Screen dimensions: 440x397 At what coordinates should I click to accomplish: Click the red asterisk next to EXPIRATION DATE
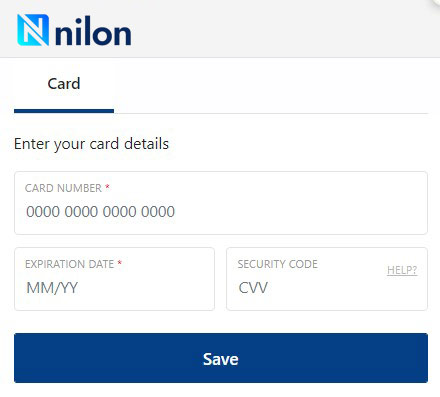point(119,263)
